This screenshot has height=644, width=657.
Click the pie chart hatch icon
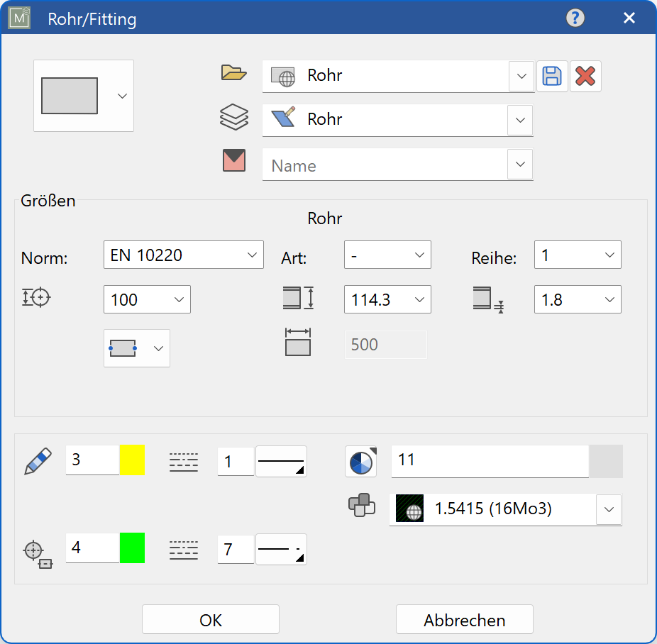pos(361,462)
